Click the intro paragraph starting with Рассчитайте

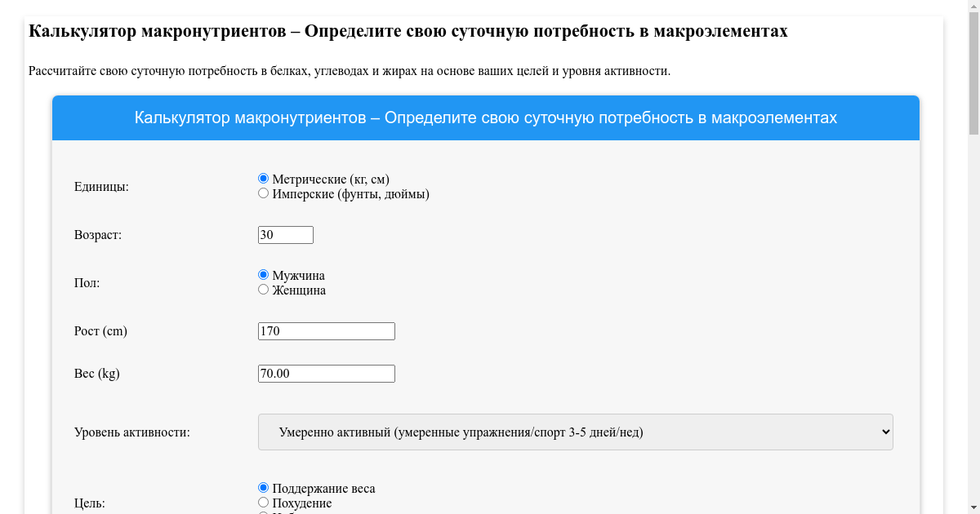(349, 71)
